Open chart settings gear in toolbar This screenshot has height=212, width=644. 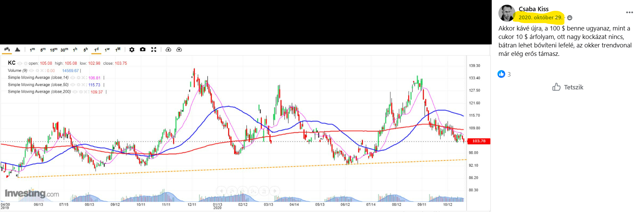pyautogui.click(x=132, y=49)
